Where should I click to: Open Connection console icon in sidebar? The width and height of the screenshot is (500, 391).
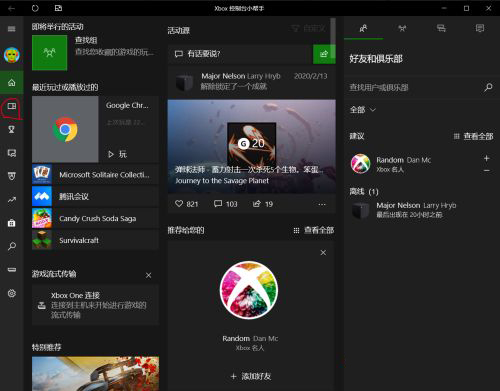pos(12,270)
